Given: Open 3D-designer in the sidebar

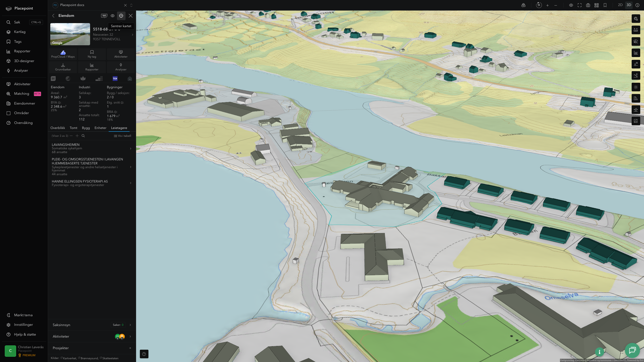Looking at the screenshot, I should coord(24,61).
